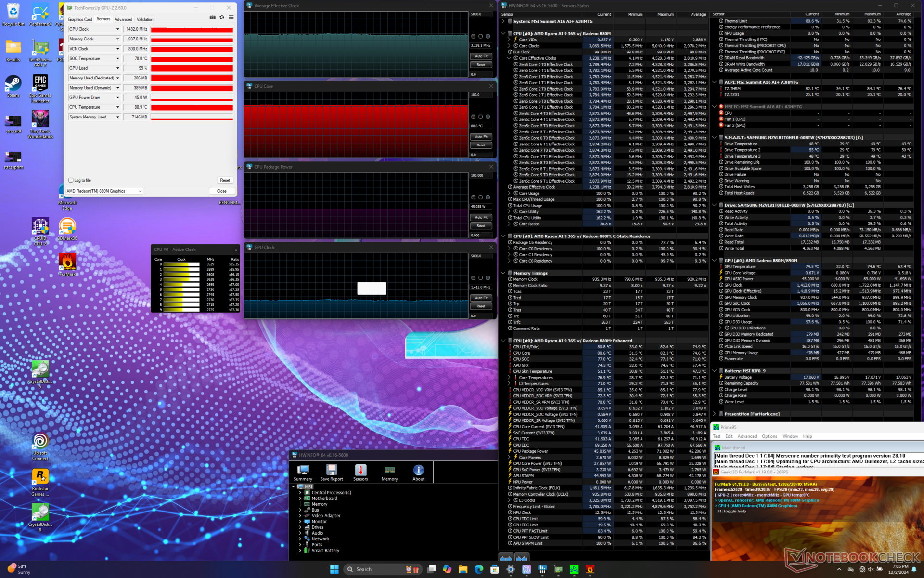Open the Prime95 Options menu

tap(769, 436)
